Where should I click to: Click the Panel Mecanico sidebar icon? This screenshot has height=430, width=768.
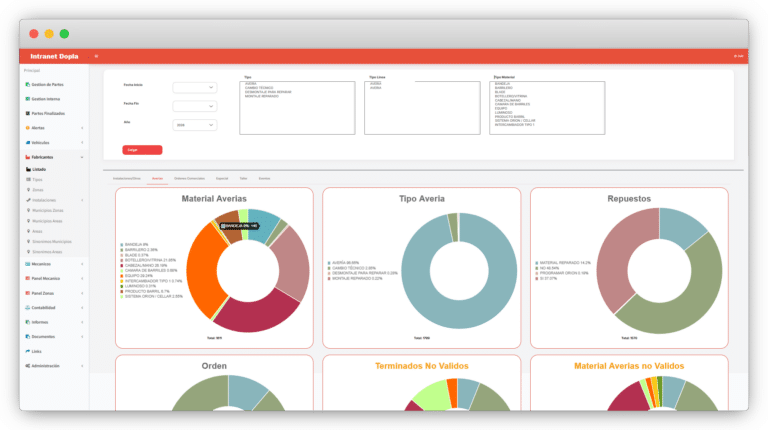tap(27, 278)
